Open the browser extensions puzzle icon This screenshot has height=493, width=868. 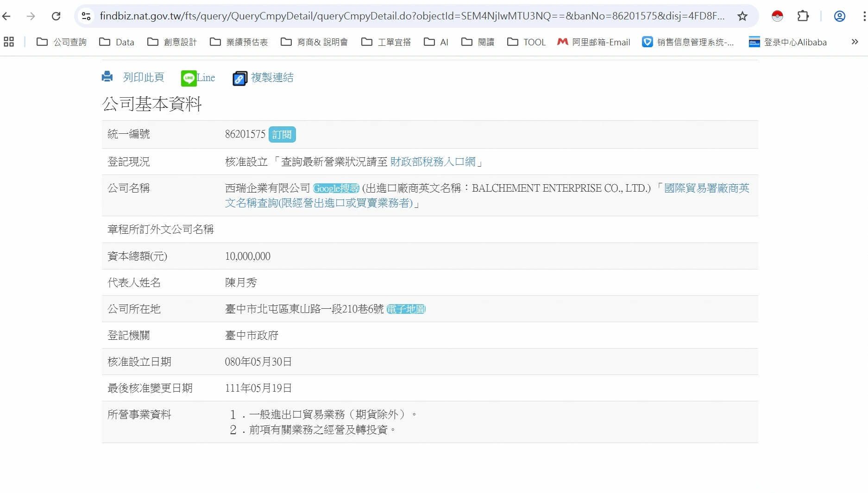[803, 16]
